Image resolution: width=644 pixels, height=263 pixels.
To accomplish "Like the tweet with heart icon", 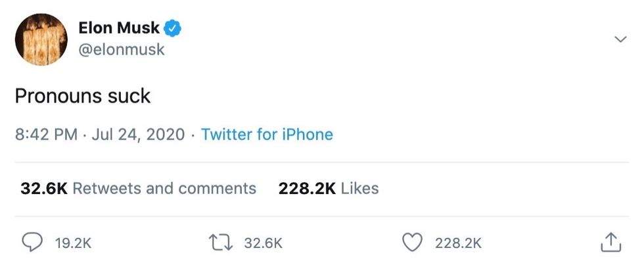I will (412, 243).
